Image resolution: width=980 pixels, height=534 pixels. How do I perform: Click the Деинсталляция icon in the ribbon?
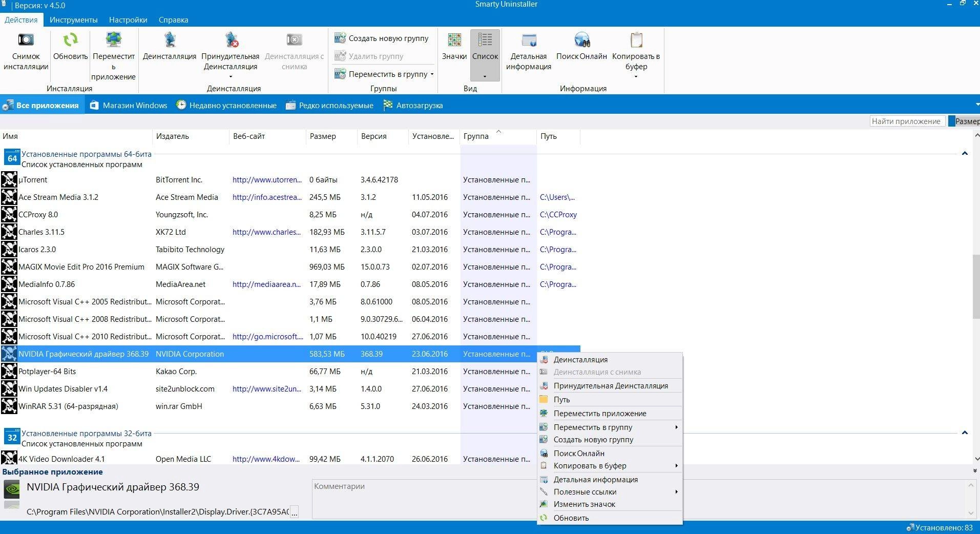170,40
